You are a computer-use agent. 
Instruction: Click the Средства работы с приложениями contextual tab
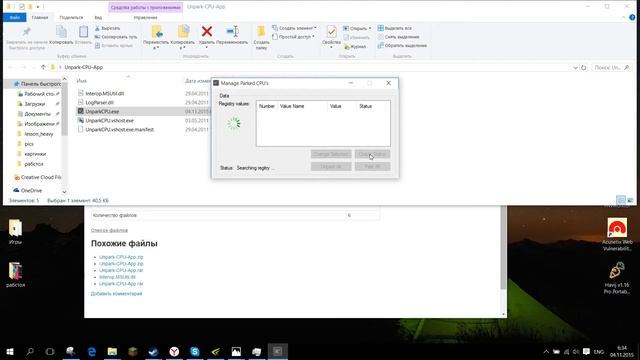pyautogui.click(x=146, y=7)
